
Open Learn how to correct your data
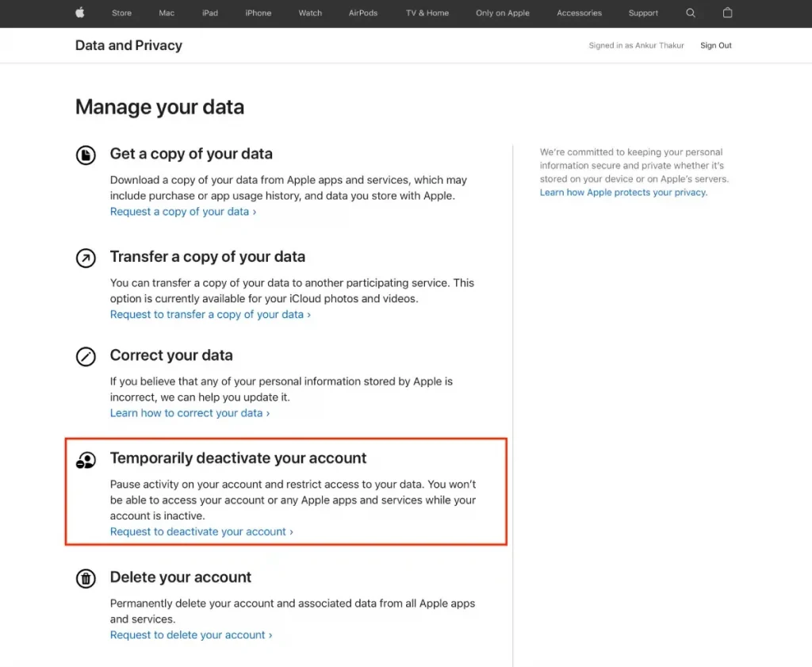(190, 413)
